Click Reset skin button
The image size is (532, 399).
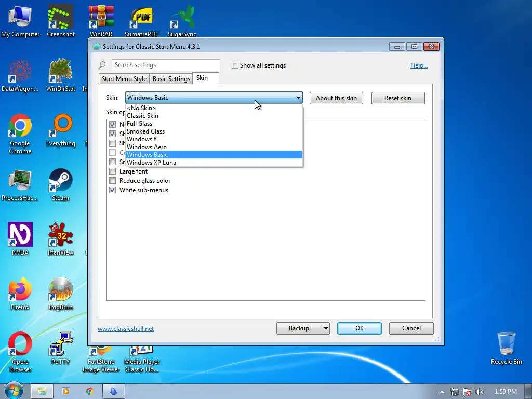pyautogui.click(x=398, y=98)
